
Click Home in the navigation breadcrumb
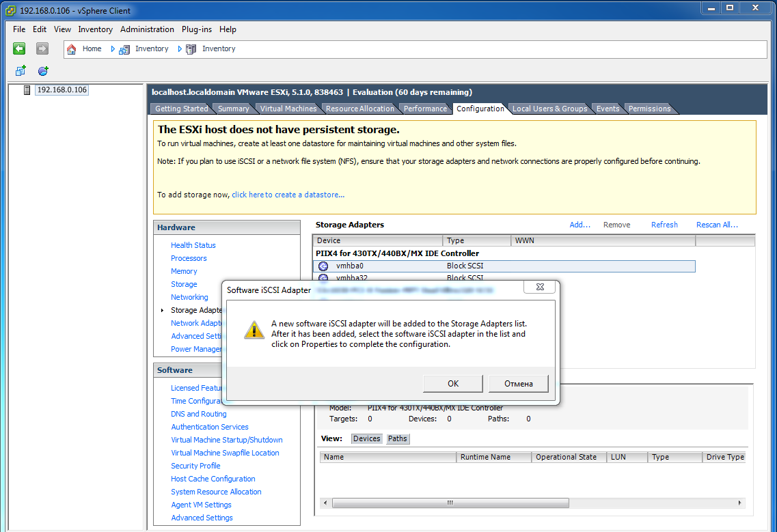92,49
